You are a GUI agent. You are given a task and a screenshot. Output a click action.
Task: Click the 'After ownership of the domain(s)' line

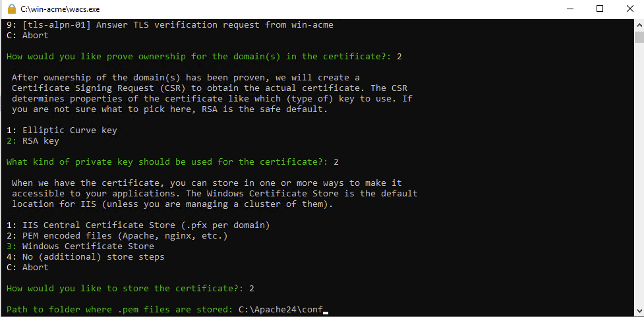click(x=186, y=78)
